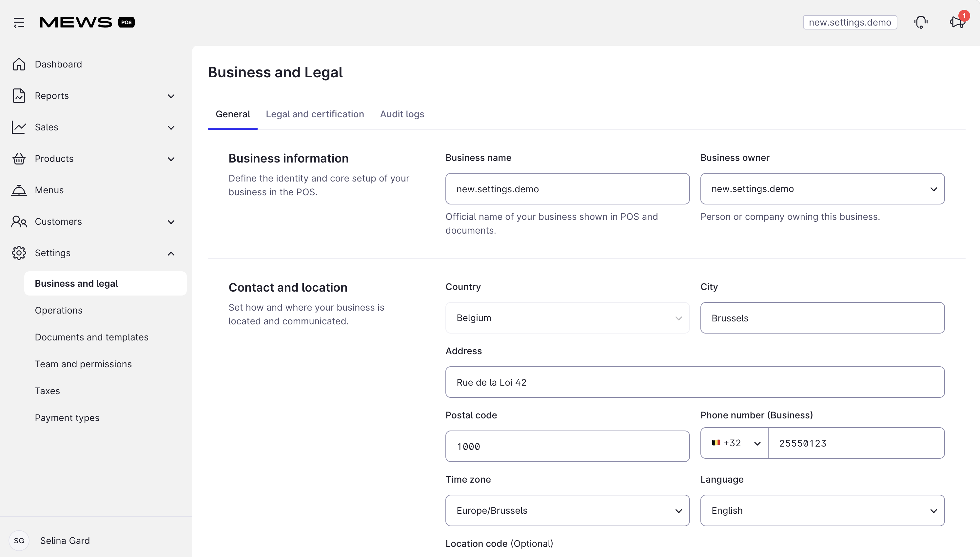Open the Taxes settings page
The image size is (980, 557).
click(48, 391)
